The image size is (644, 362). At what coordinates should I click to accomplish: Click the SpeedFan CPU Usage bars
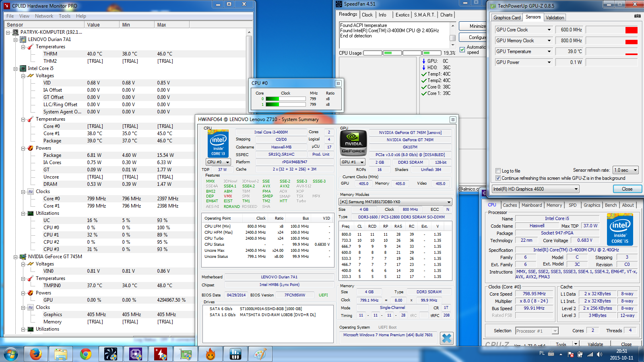click(402, 53)
